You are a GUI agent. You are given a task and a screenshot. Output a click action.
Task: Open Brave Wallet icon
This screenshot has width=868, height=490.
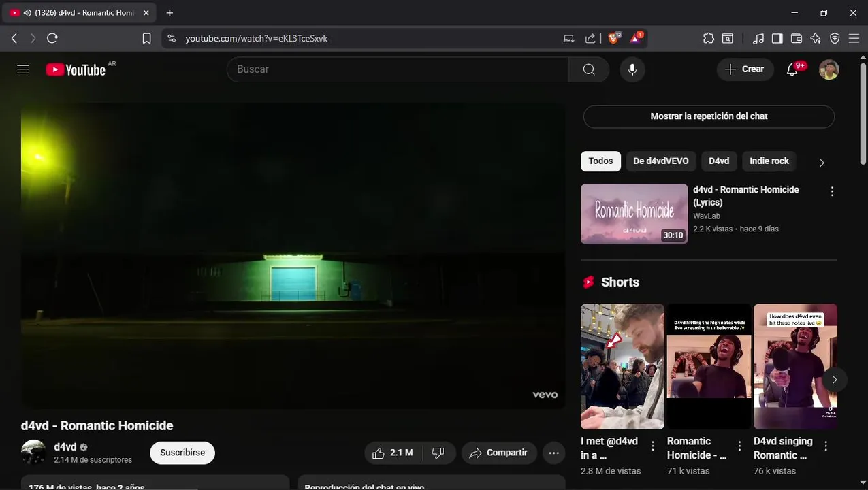point(797,39)
